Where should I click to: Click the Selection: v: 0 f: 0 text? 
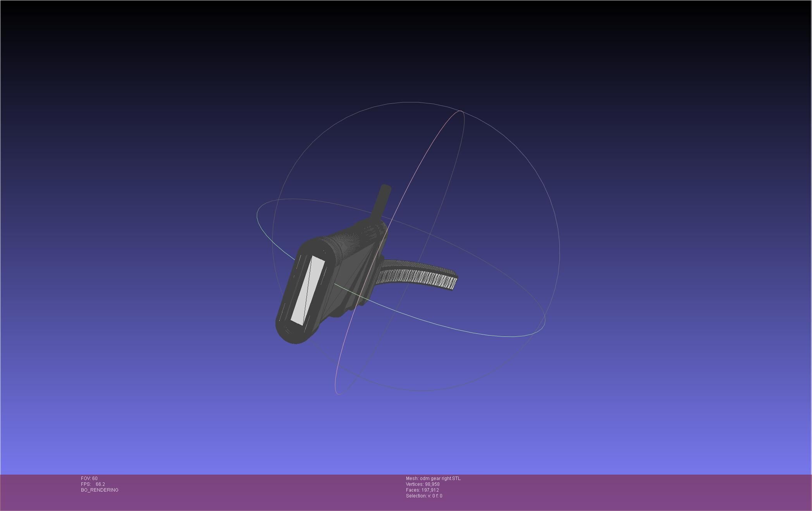424,496
